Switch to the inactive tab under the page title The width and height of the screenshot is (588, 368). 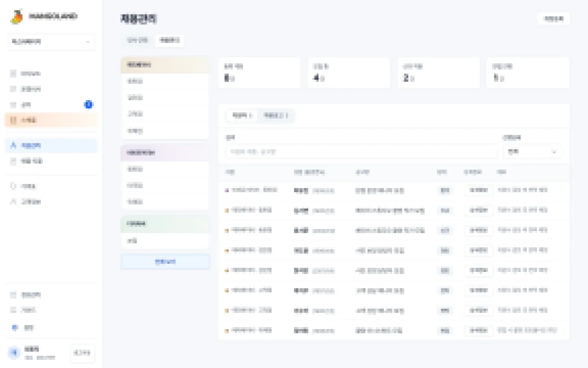pos(138,40)
